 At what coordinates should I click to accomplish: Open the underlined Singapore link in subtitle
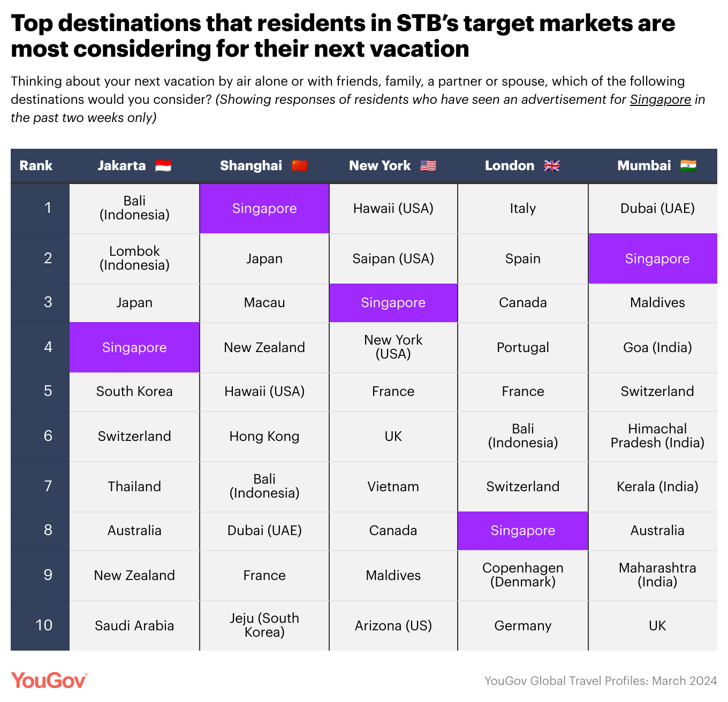pyautogui.click(x=660, y=100)
